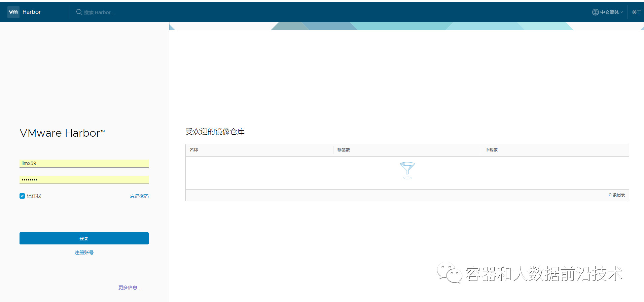Click the 0 条记录 record count text

coord(617,195)
